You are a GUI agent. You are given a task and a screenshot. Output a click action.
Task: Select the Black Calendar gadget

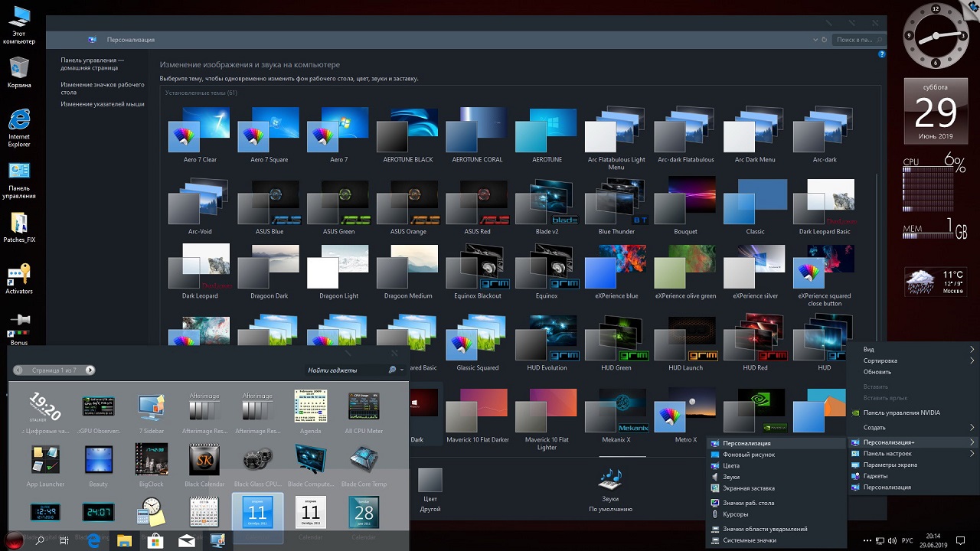[x=204, y=460]
